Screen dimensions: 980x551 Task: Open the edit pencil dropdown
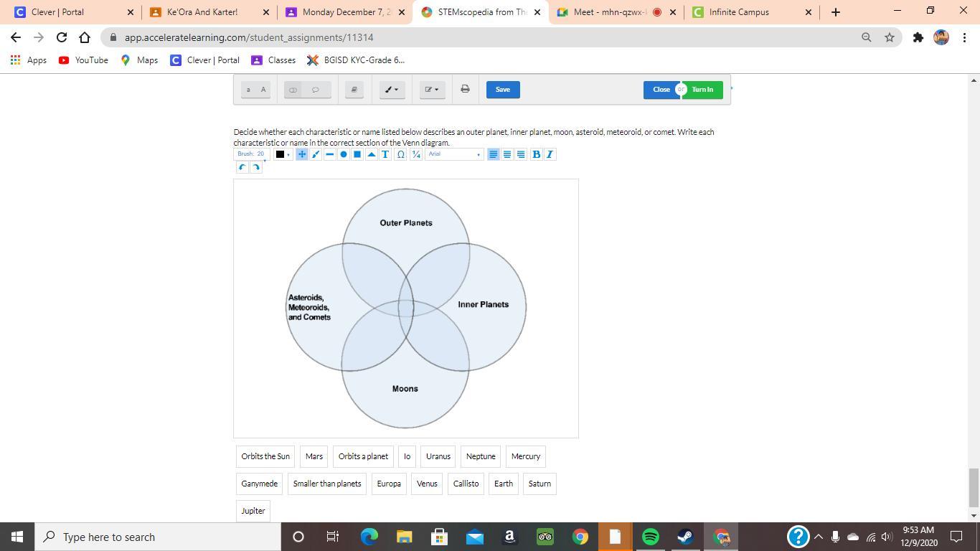pos(433,90)
